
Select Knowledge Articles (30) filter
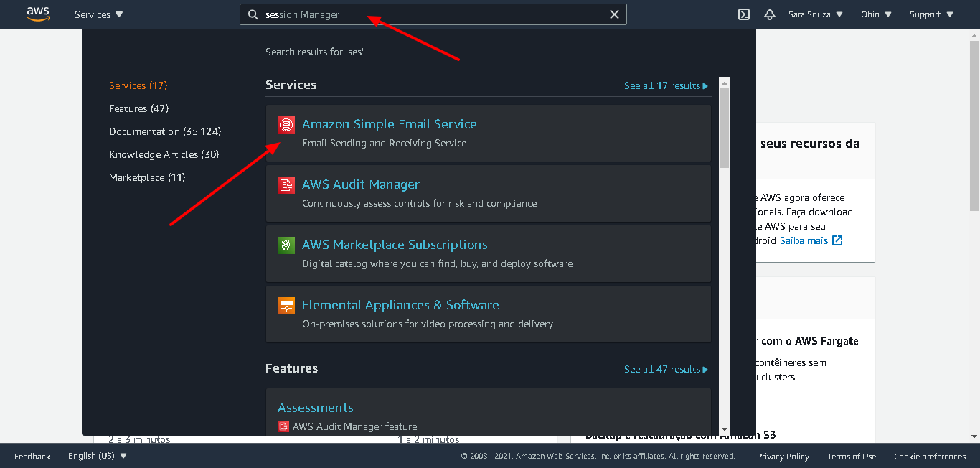[x=164, y=154]
